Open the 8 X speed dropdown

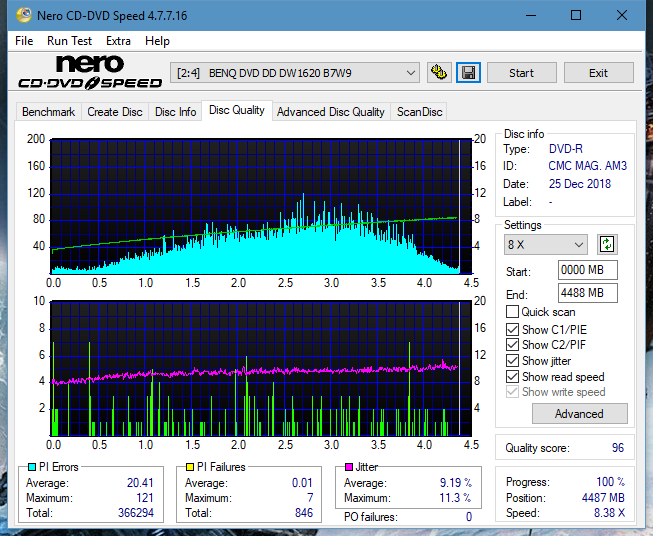[x=546, y=244]
